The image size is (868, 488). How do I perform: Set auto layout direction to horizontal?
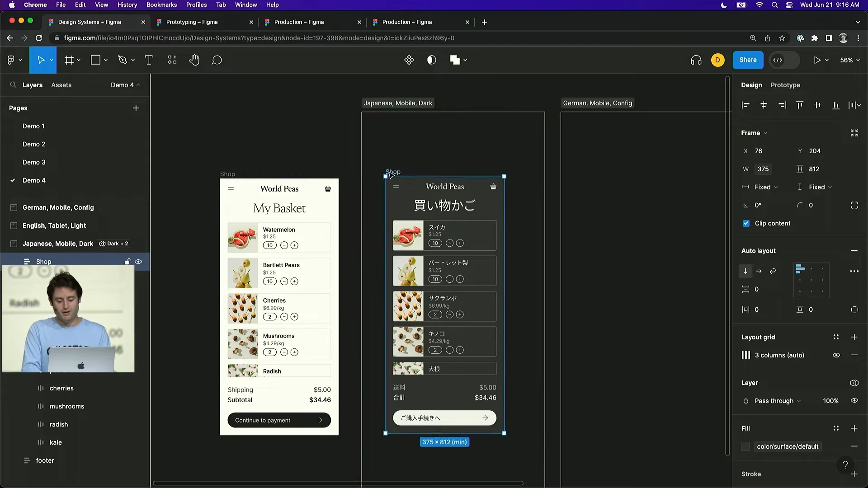click(x=759, y=271)
